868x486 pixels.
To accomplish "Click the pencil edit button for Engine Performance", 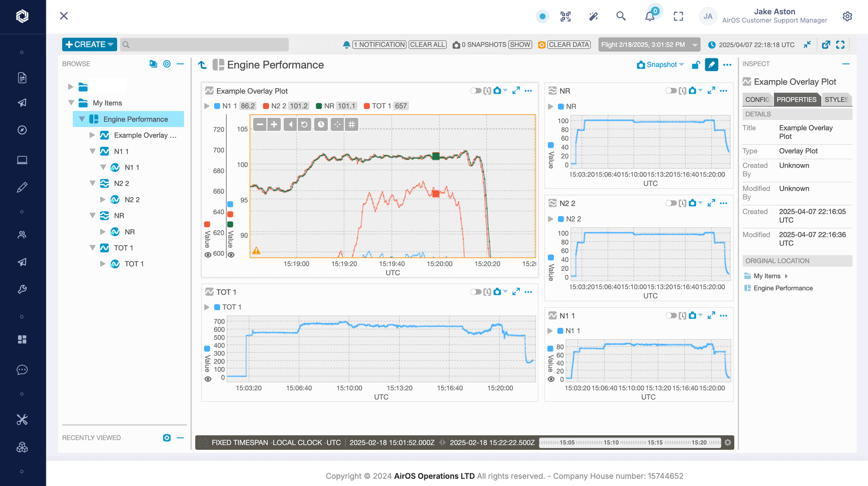I will 711,65.
